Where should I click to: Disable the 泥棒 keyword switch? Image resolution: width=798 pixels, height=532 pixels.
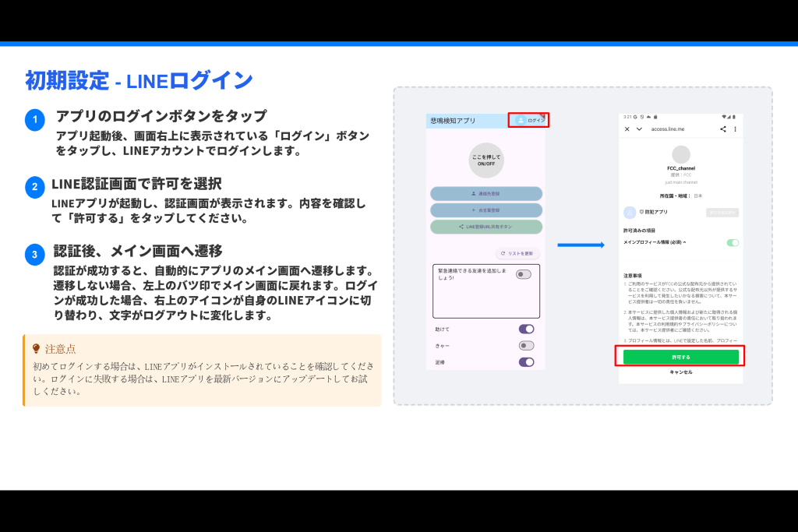[x=526, y=362]
